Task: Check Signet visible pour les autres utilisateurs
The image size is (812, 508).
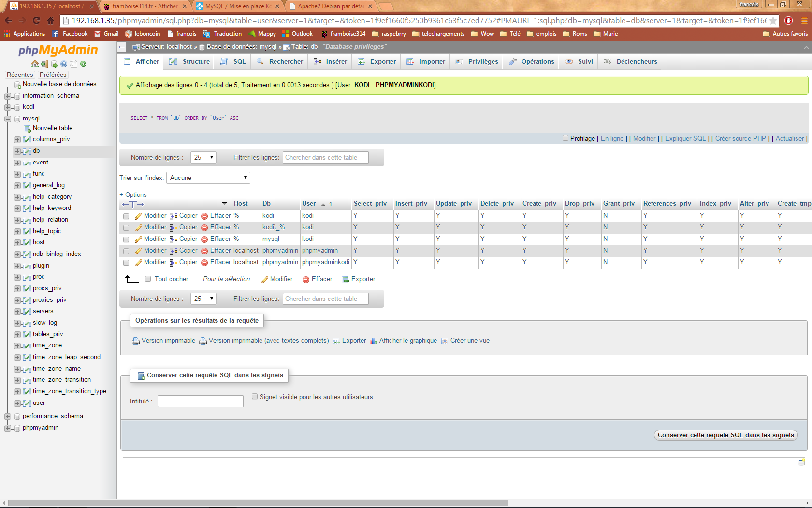Action: tap(255, 397)
